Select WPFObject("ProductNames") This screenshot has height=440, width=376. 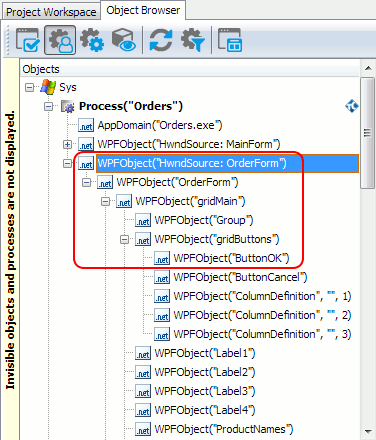[x=224, y=429]
